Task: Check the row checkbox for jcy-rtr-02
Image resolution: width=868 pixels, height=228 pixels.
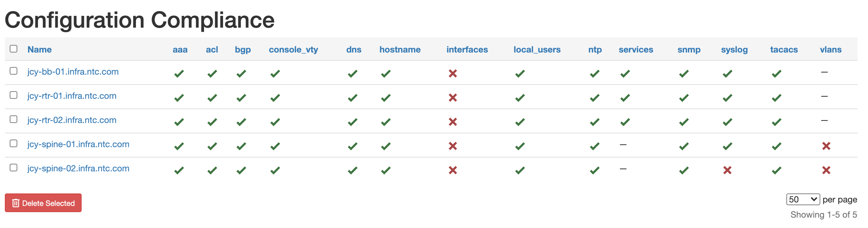Action: coord(13,119)
